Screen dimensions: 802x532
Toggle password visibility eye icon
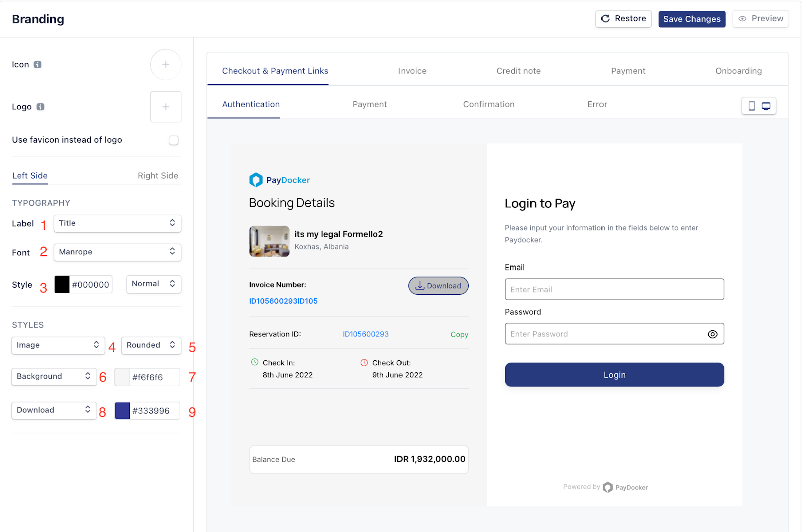point(712,334)
